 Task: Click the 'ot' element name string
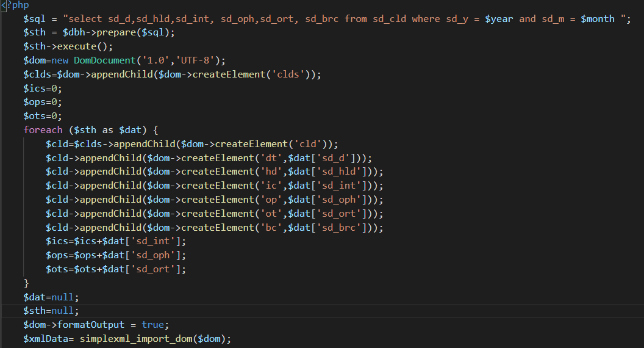(271, 214)
